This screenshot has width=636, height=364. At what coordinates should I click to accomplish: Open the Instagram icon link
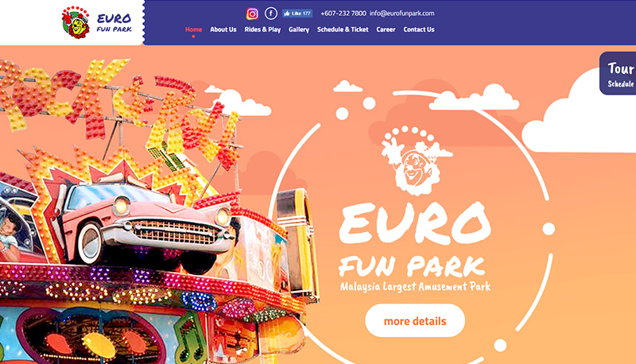pyautogui.click(x=252, y=14)
